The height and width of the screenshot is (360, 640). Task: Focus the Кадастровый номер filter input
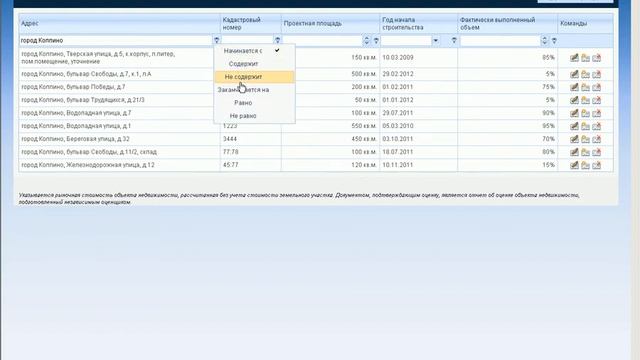point(247,40)
